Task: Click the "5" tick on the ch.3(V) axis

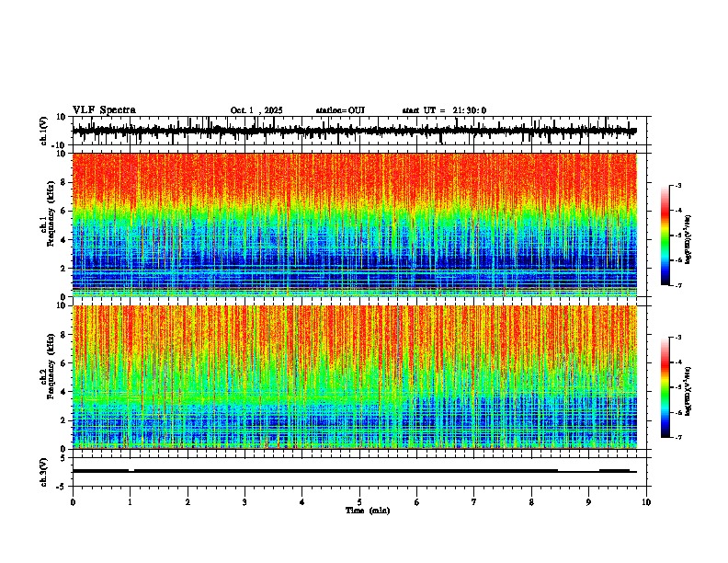Action: click(x=63, y=458)
